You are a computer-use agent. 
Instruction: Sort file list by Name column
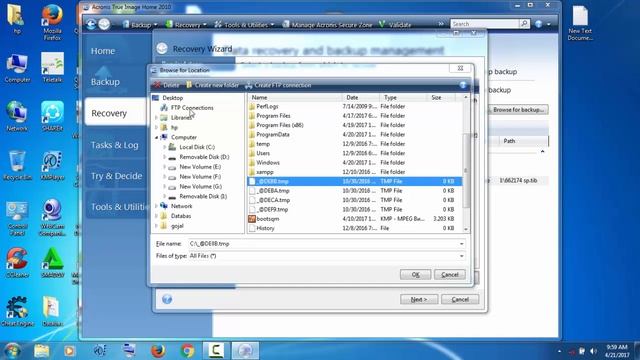295,98
